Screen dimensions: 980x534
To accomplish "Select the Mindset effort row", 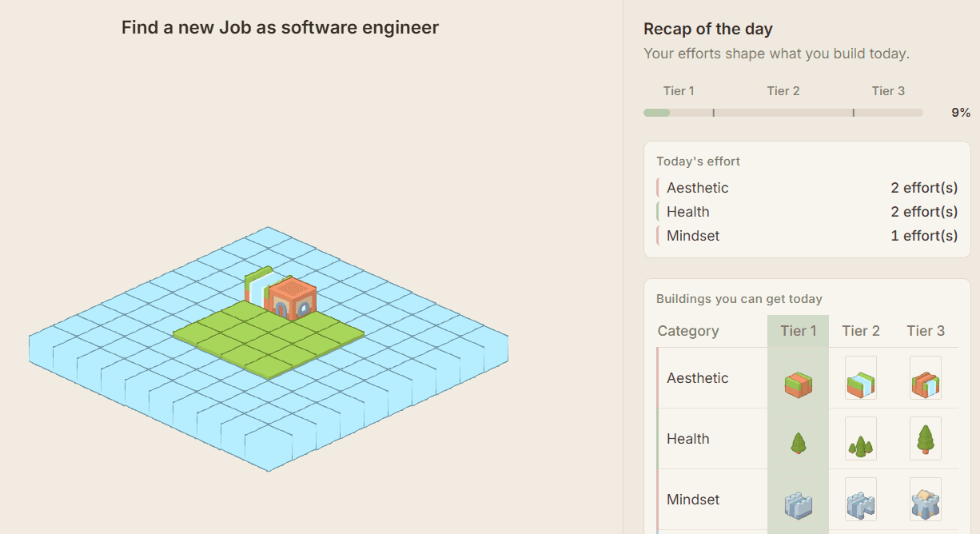I will tap(807, 236).
